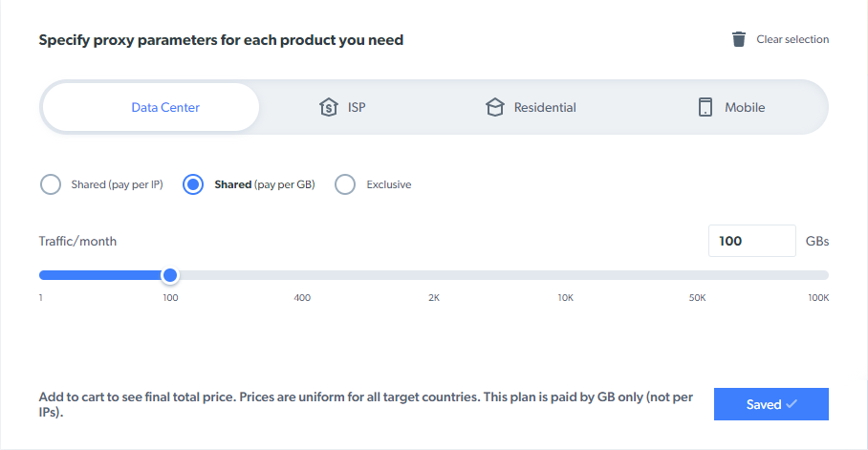Choose the Exclusive proxy option
This screenshot has height=450, width=868.
click(x=345, y=184)
